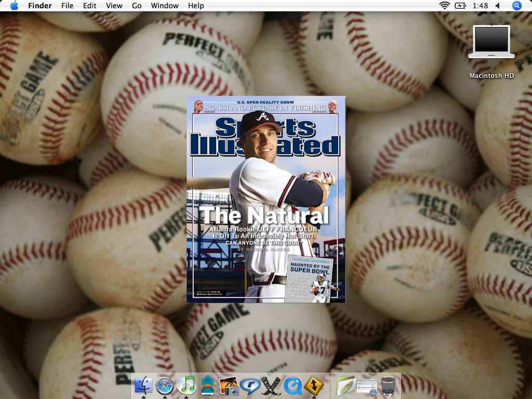Image resolution: width=532 pixels, height=399 pixels.
Task: Click the 1:48 menu bar clock
Action: tap(480, 6)
